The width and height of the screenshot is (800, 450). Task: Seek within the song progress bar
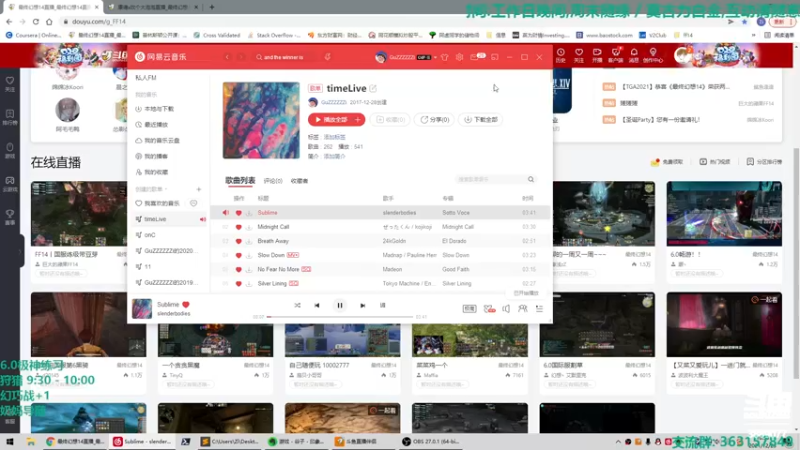click(339, 317)
